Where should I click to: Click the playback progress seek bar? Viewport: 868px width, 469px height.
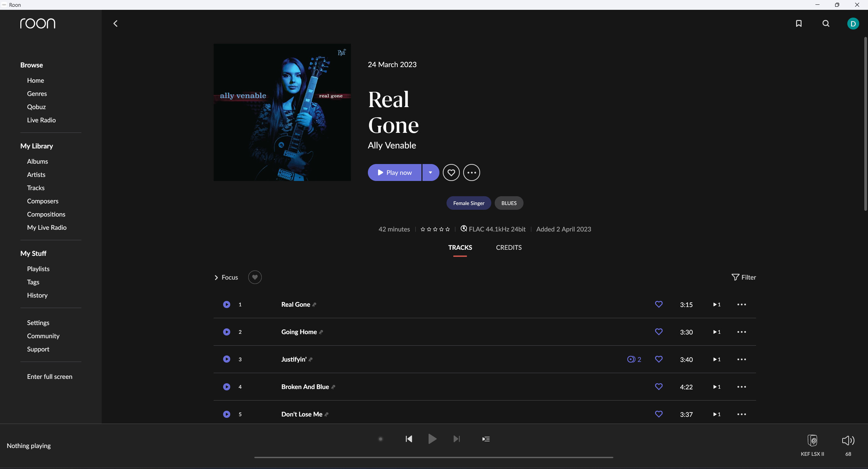433,457
